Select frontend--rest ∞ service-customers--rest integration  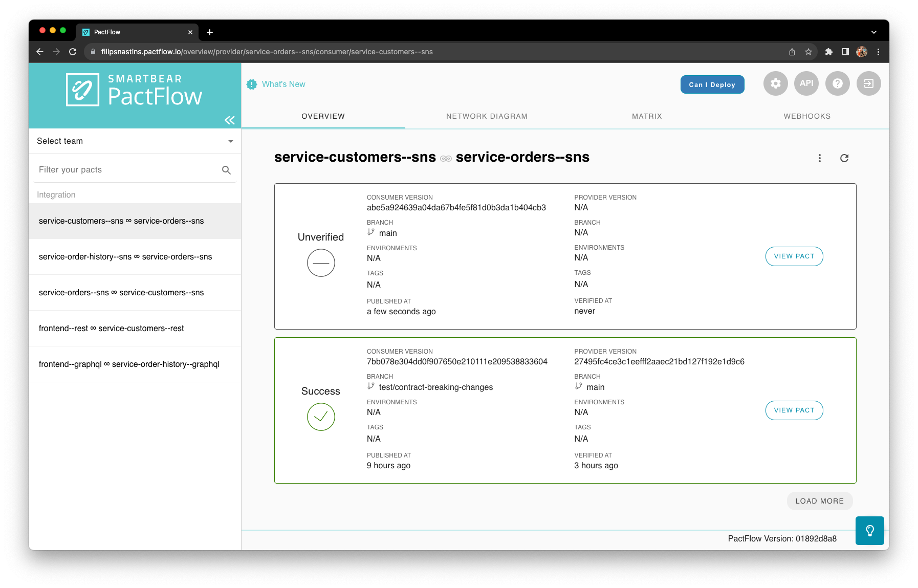point(135,329)
